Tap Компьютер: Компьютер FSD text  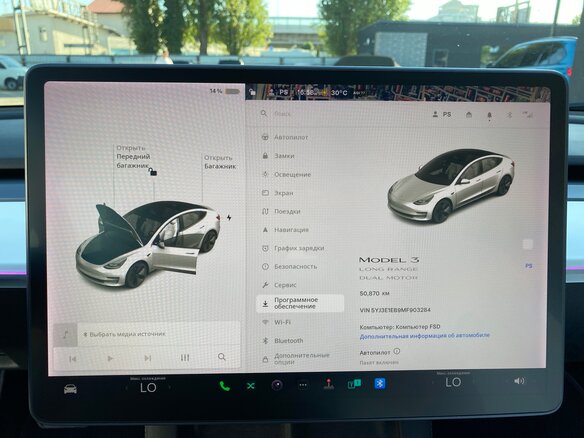(x=400, y=327)
